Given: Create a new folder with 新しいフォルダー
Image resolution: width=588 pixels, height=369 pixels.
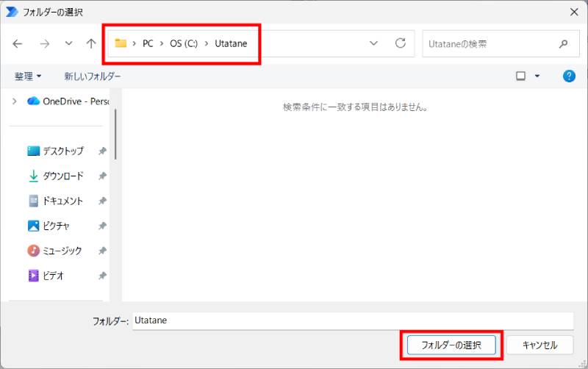Looking at the screenshot, I should pyautogui.click(x=93, y=76).
